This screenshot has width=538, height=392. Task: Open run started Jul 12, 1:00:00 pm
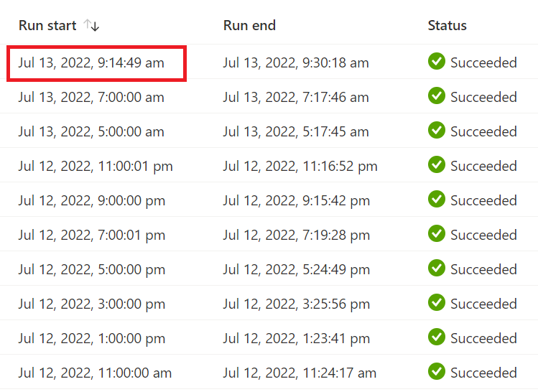[92, 338]
